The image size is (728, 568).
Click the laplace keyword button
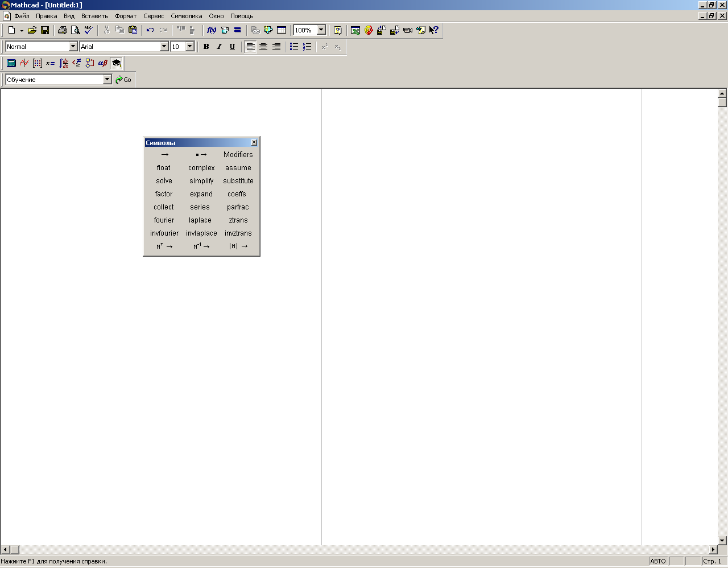(200, 220)
